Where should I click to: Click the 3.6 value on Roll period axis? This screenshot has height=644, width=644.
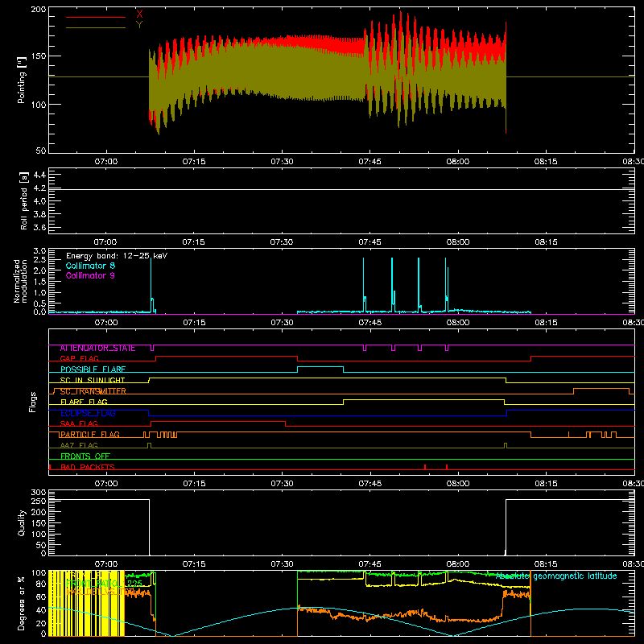(39, 227)
